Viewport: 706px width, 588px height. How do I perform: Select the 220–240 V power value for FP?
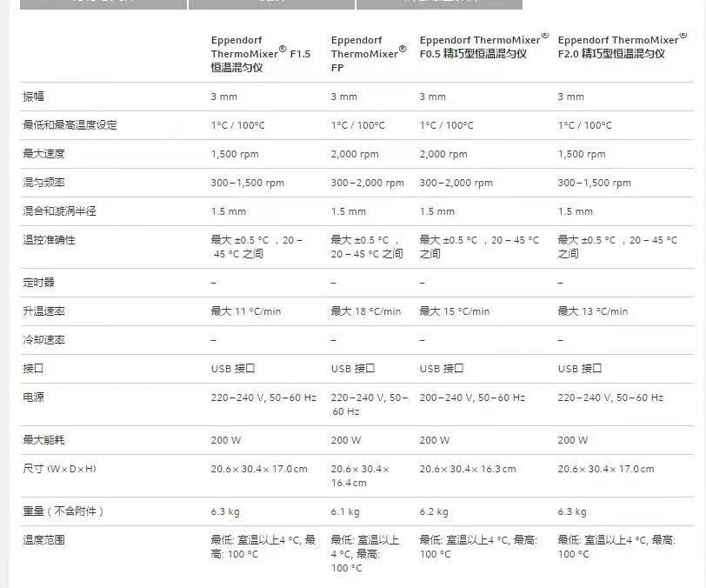point(370,404)
